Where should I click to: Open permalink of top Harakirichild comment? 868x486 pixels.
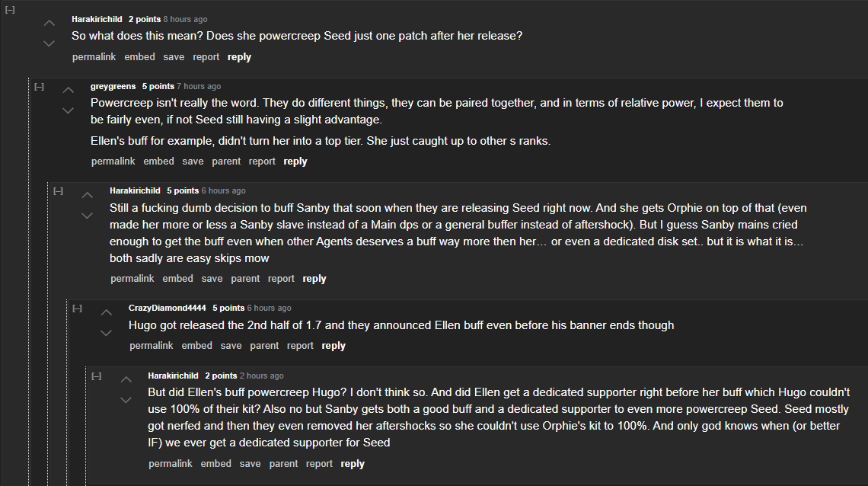point(94,57)
